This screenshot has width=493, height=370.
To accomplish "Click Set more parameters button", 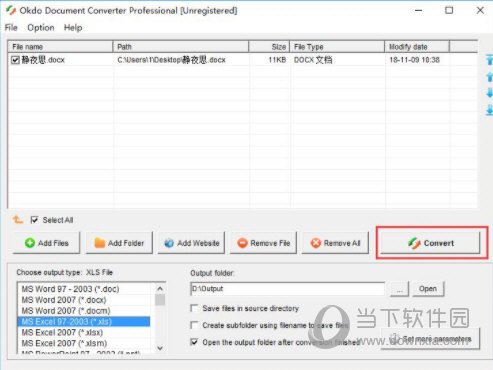I will pyautogui.click(x=430, y=339).
